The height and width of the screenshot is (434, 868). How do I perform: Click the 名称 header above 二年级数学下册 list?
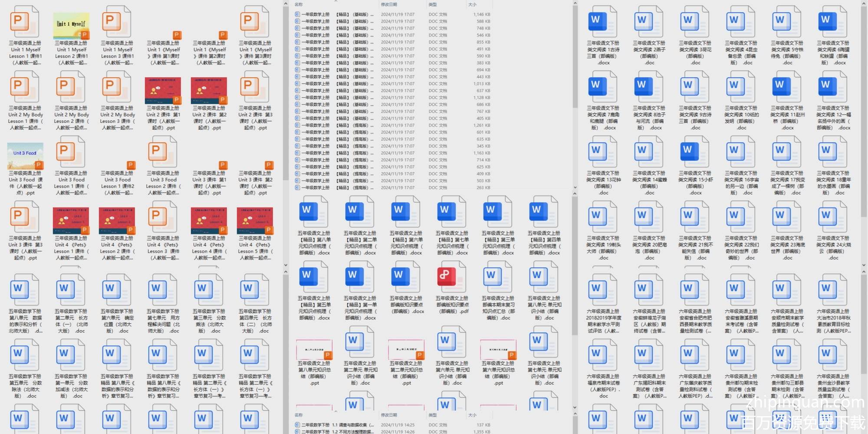click(x=299, y=415)
